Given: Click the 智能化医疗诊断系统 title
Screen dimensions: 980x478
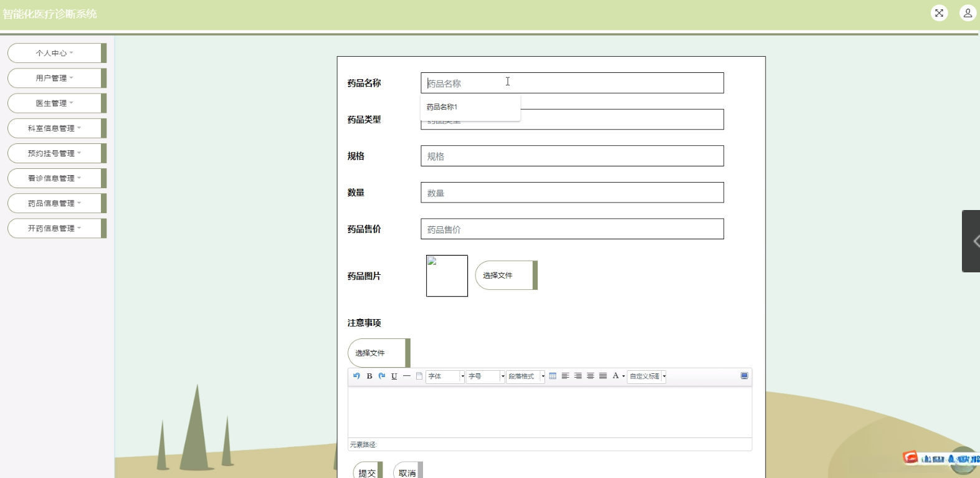Looking at the screenshot, I should click(50, 14).
